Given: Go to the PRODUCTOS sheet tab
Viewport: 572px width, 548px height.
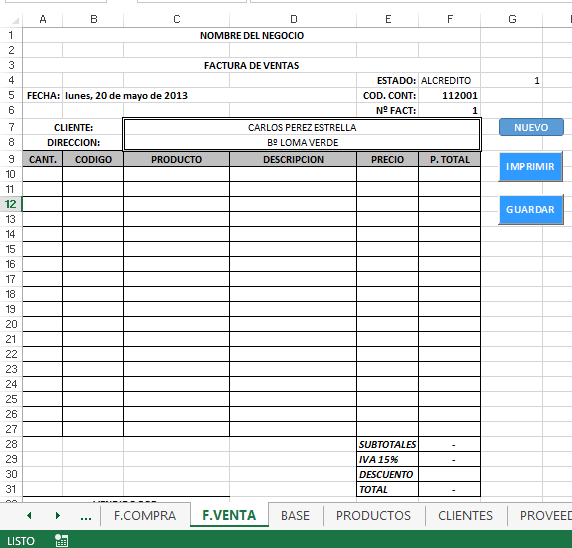Looking at the screenshot, I should point(373,516).
